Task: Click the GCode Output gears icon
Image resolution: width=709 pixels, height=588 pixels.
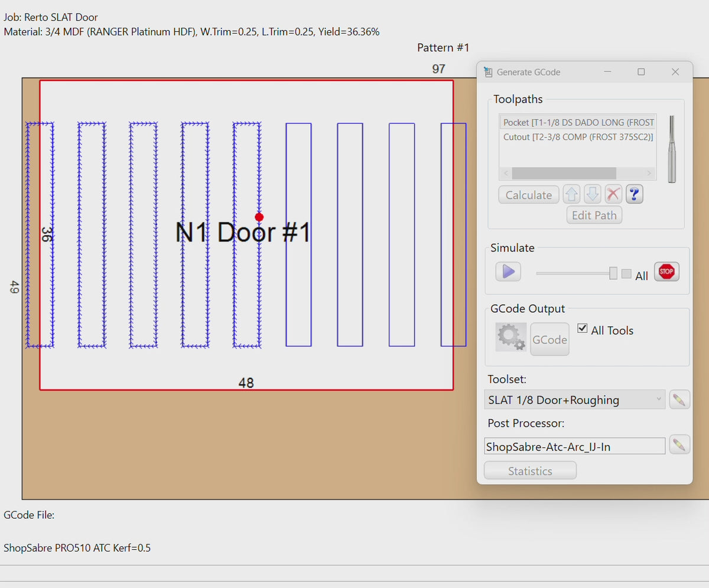Action: pyautogui.click(x=511, y=338)
